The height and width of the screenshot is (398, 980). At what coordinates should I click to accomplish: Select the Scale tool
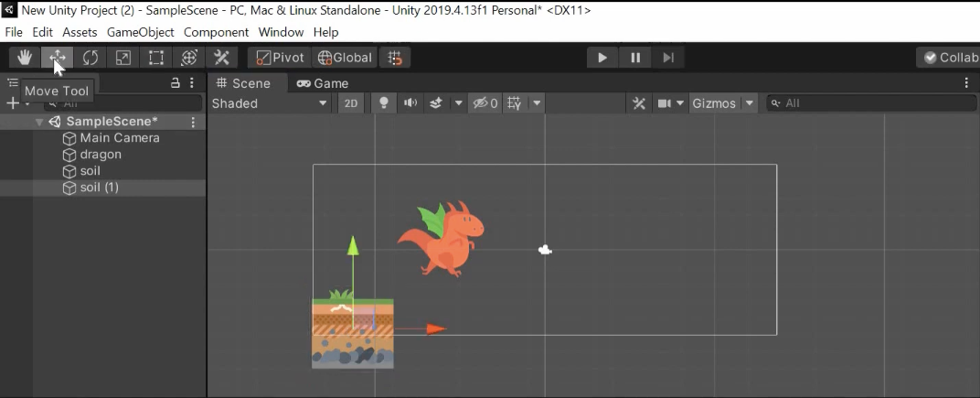coord(123,58)
